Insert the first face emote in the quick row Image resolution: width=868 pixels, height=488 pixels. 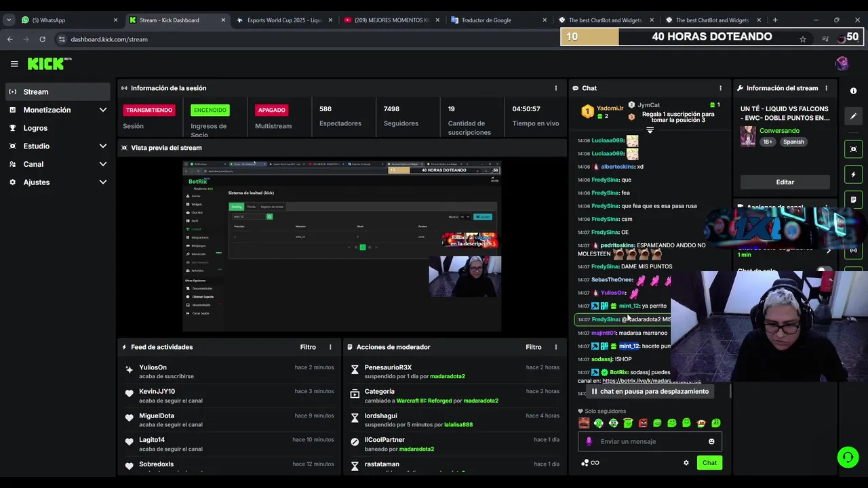[584, 423]
